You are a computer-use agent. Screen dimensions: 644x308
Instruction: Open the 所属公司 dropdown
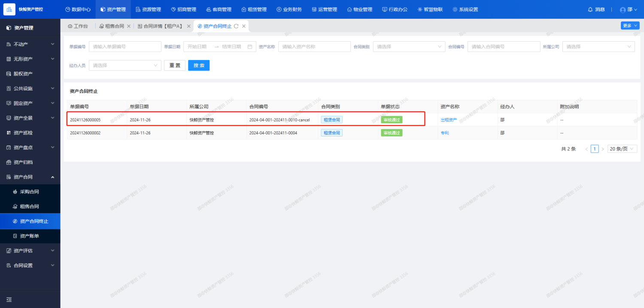pyautogui.click(x=598, y=46)
